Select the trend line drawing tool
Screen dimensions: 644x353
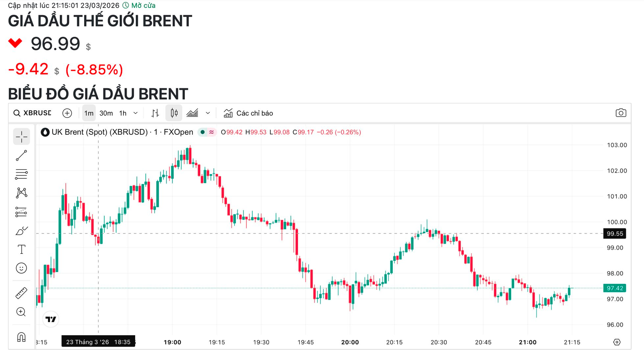[21, 156]
